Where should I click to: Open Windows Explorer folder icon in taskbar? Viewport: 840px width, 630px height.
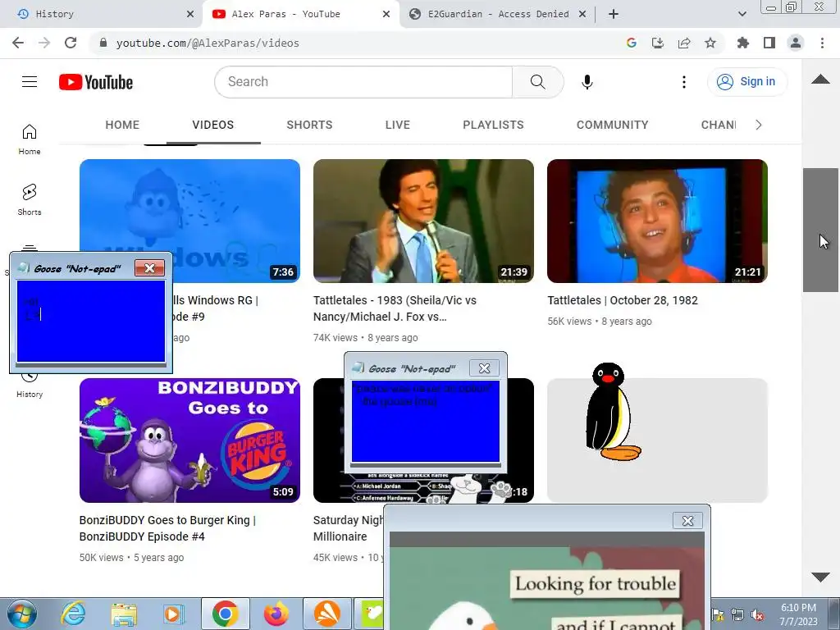click(x=124, y=614)
